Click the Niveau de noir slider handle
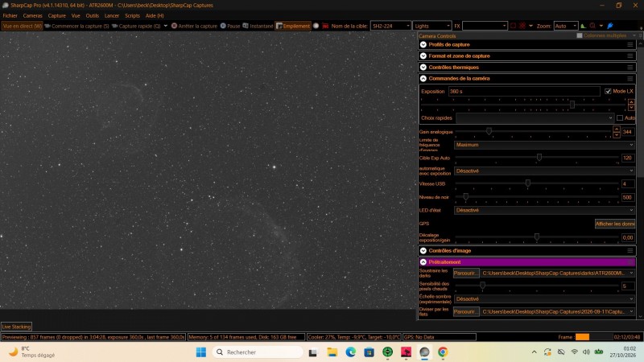Image resolution: width=644 pixels, height=362 pixels. click(466, 196)
